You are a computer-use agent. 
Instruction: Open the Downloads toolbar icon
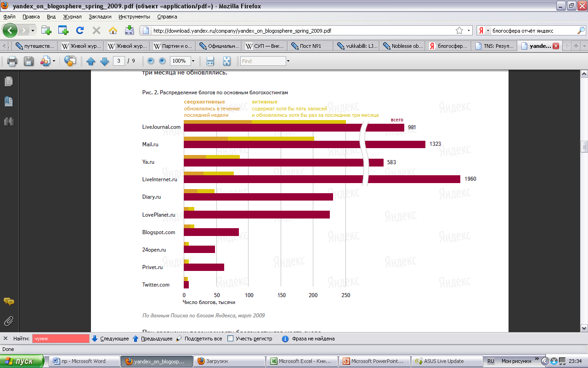130,30
